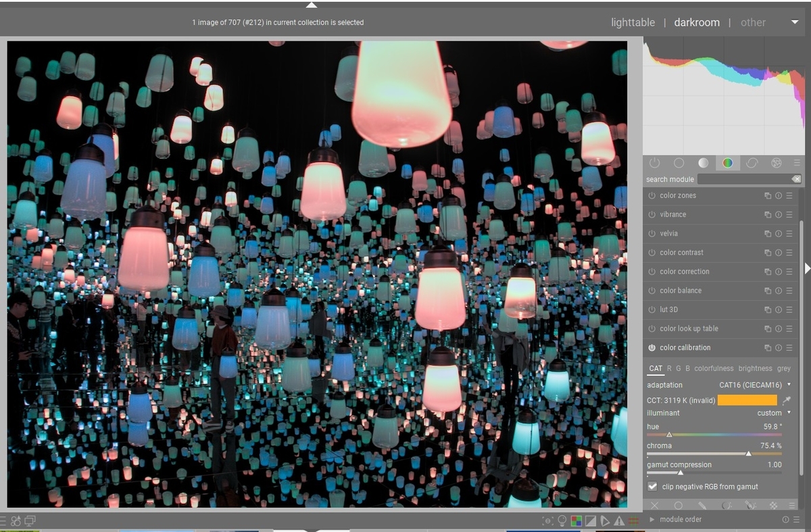The width and height of the screenshot is (811, 532).
Task: Reset the lut 3D module
Action: coord(779,309)
